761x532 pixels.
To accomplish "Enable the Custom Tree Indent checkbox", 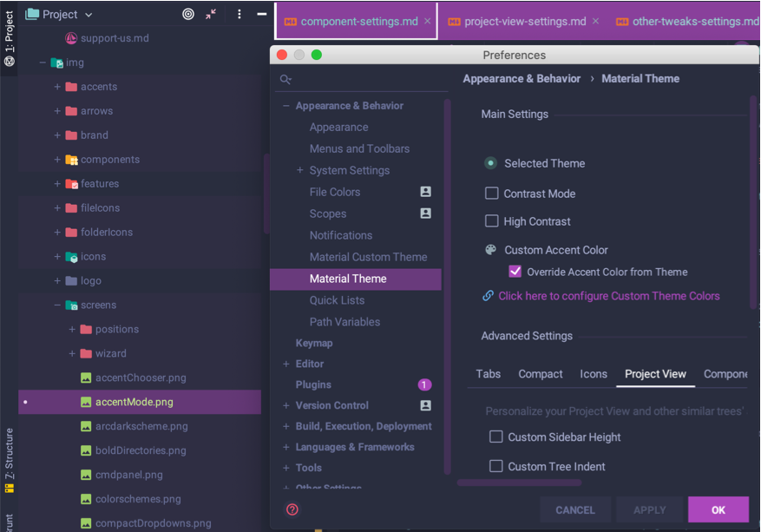I will click(x=496, y=466).
